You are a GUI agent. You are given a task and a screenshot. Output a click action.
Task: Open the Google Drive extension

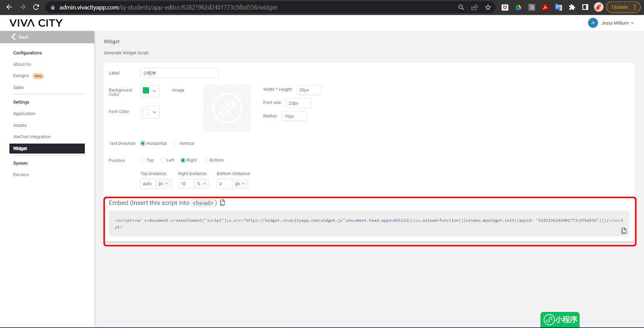pyautogui.click(x=518, y=7)
